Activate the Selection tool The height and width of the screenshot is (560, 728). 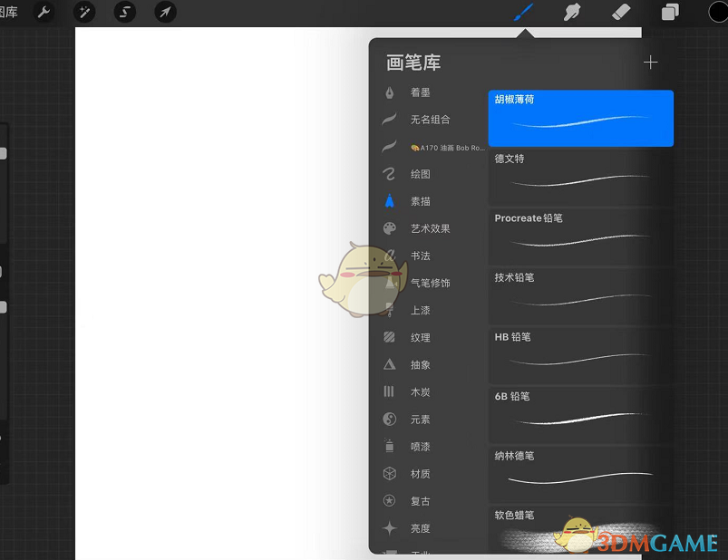pos(123,12)
